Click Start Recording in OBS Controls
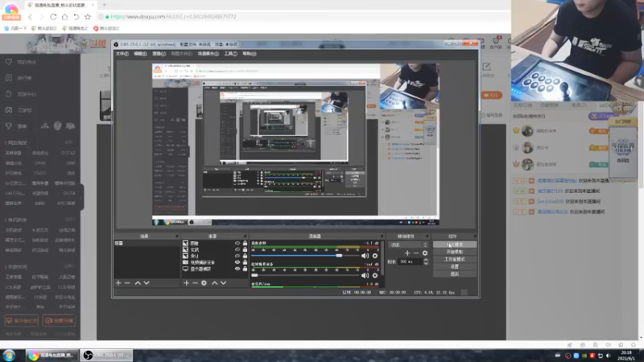The width and height of the screenshot is (644, 362). (x=455, y=252)
